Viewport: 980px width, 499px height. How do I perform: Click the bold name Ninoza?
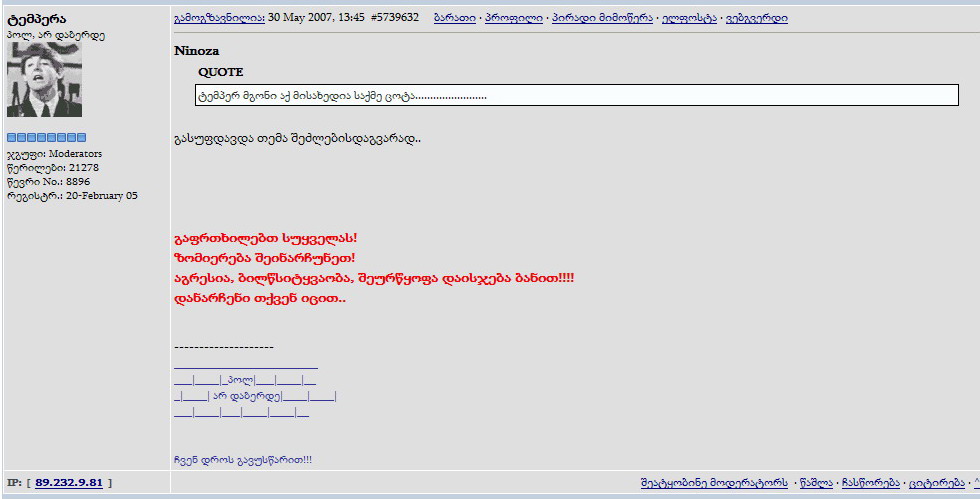[196, 51]
